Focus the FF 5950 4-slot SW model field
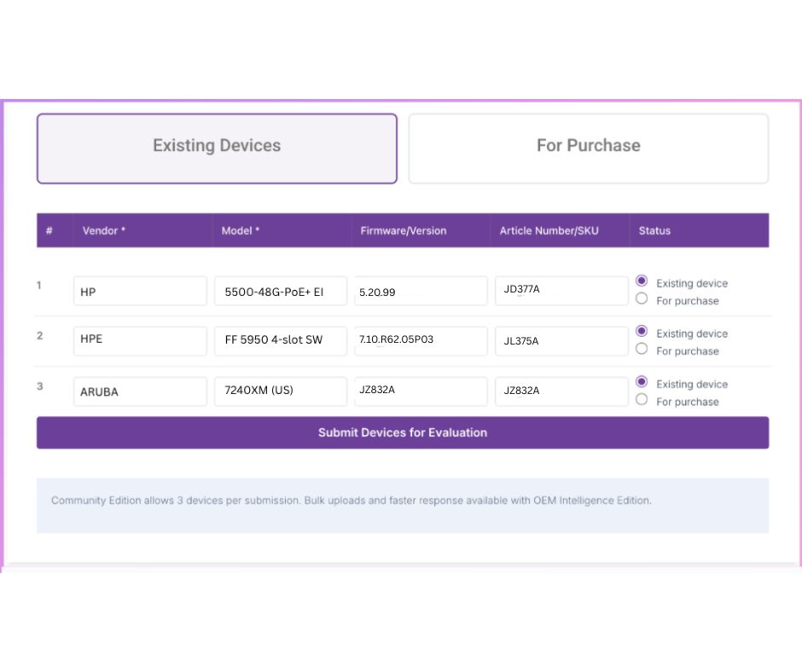 (281, 341)
